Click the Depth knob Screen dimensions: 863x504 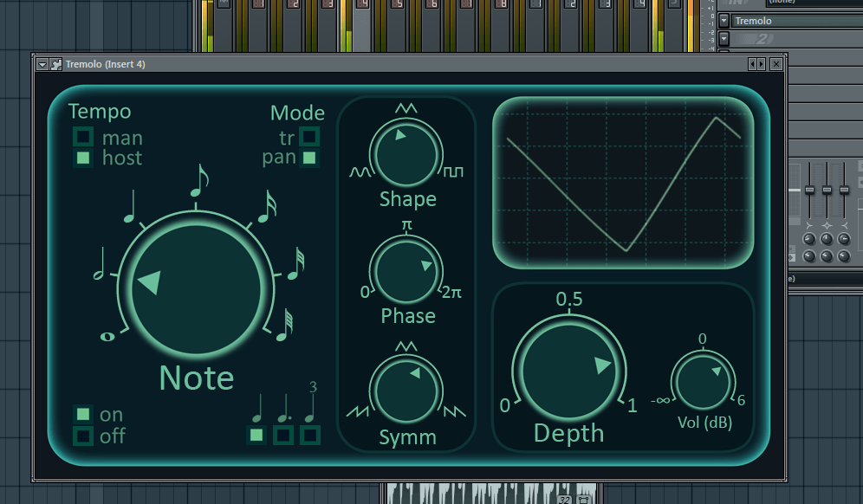(x=569, y=372)
